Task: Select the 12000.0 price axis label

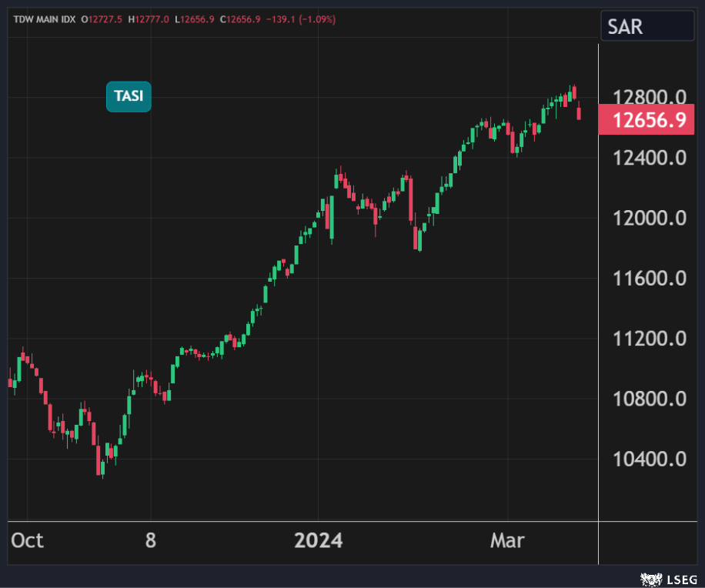Action: click(x=649, y=218)
